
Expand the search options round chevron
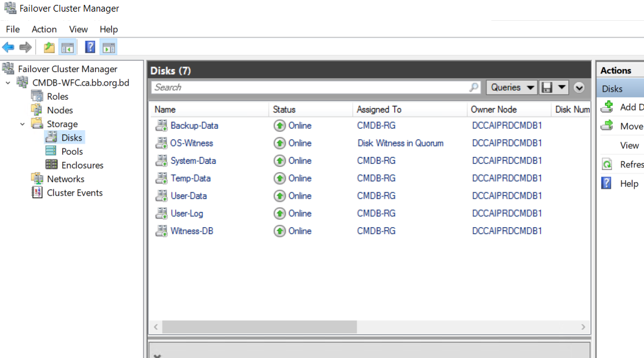tap(579, 87)
